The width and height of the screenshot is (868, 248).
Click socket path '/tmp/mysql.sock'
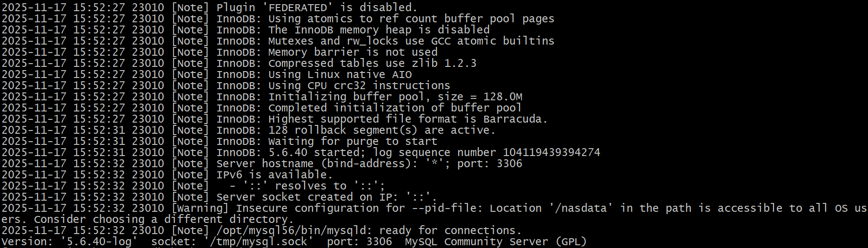tap(258, 242)
